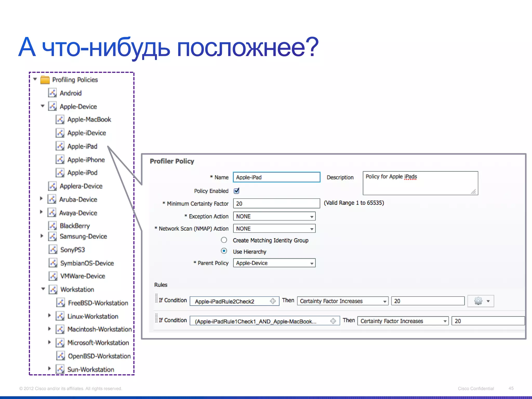Expand the Macintosh-Workstation tree node
This screenshot has width=532, height=399.
point(49,329)
